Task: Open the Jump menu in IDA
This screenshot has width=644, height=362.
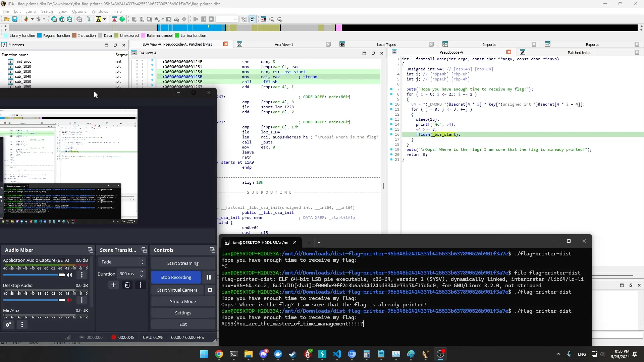Action: 31,11
